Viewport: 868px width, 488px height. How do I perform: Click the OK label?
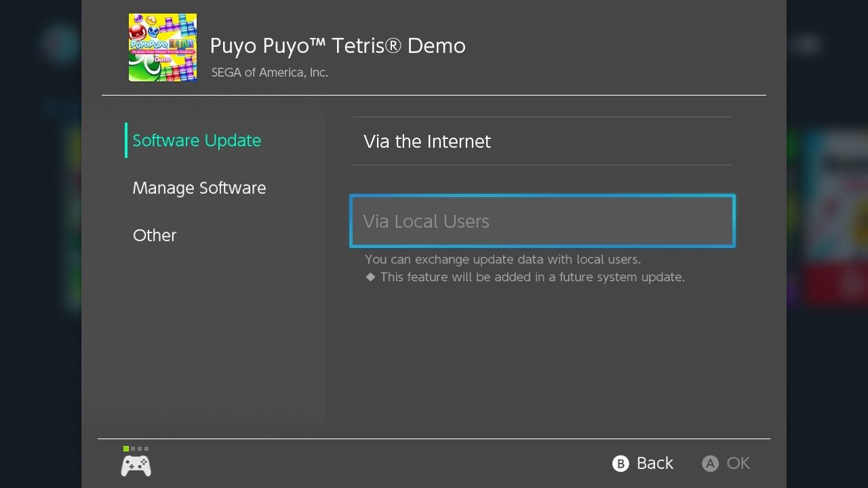738,463
